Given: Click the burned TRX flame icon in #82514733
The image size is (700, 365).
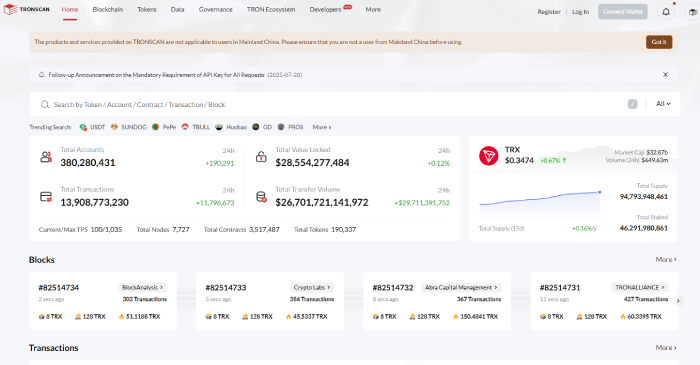Looking at the screenshot, I should pyautogui.click(x=288, y=316).
